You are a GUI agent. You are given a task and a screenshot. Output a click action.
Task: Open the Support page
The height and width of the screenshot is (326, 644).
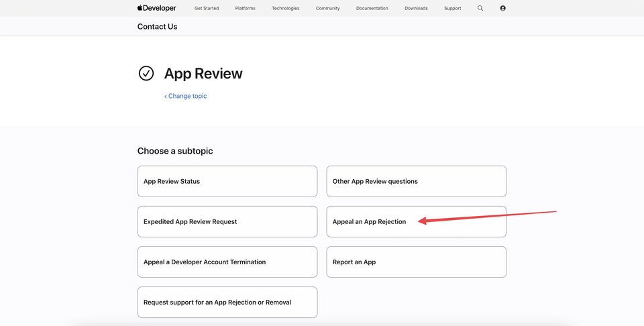453,8
